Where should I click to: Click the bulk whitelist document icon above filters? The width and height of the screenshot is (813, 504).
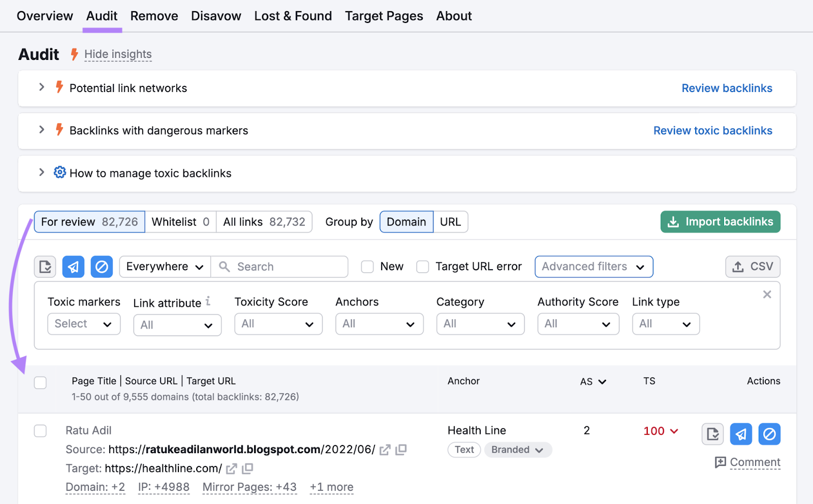pyautogui.click(x=45, y=266)
